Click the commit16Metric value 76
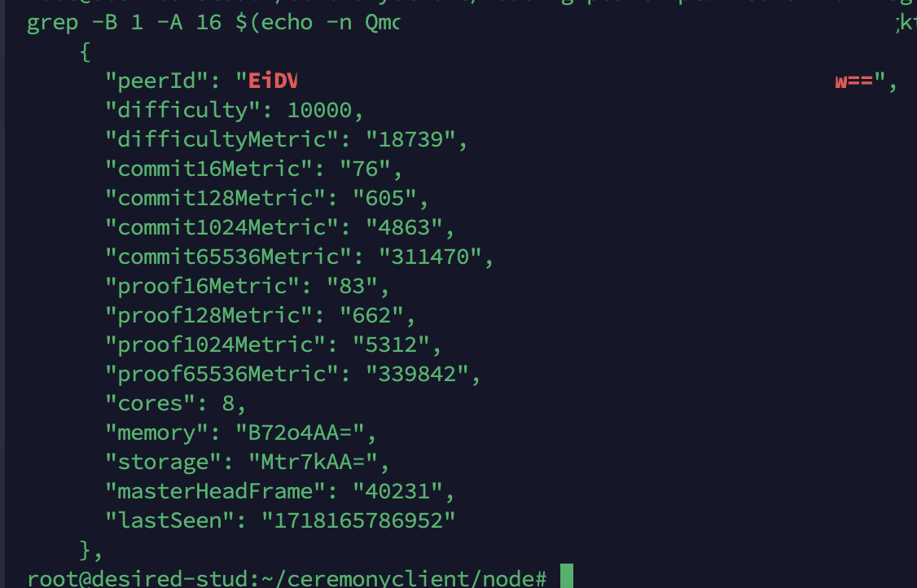This screenshot has height=588, width=917. 365,169
